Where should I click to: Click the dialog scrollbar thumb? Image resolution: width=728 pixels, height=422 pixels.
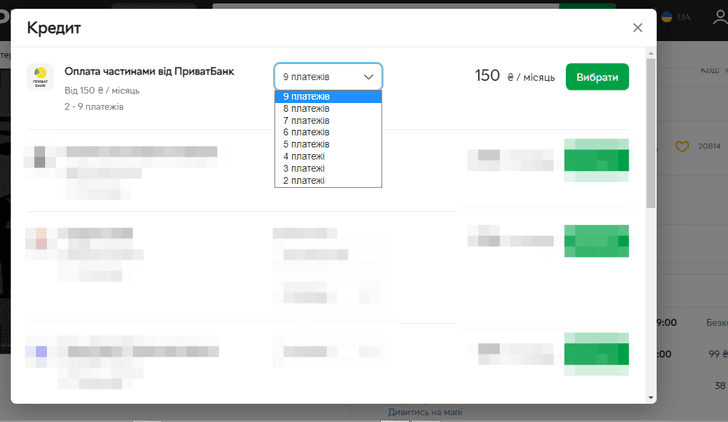click(x=650, y=133)
